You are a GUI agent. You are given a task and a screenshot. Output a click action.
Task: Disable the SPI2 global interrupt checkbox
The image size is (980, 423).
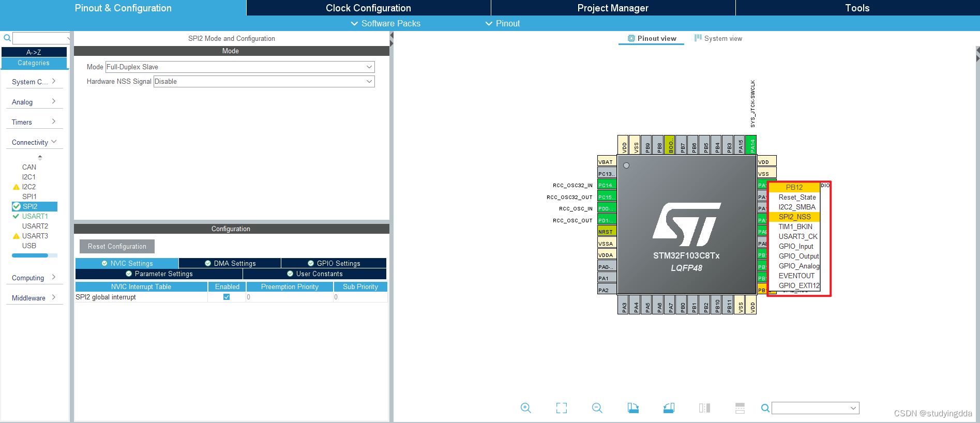coord(227,297)
